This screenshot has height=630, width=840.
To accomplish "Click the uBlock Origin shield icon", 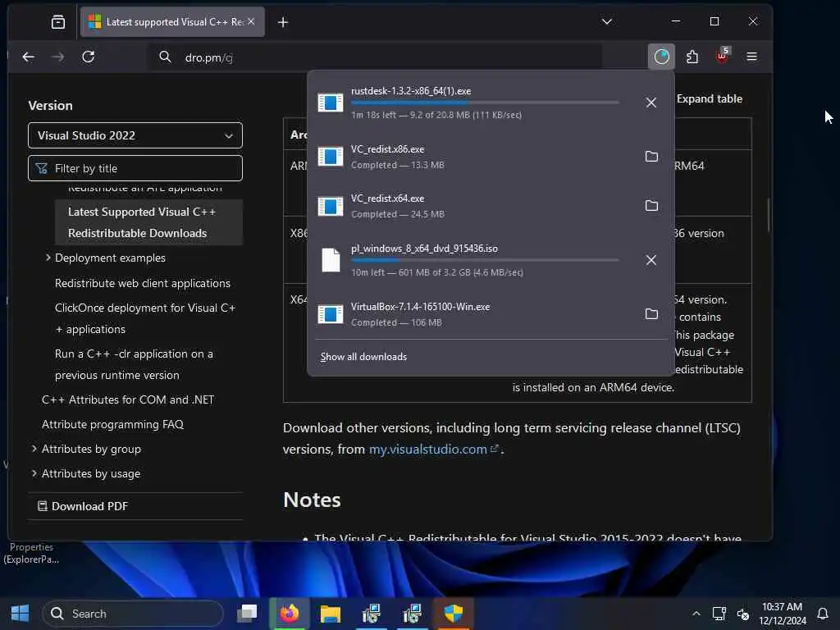I will pos(722,56).
